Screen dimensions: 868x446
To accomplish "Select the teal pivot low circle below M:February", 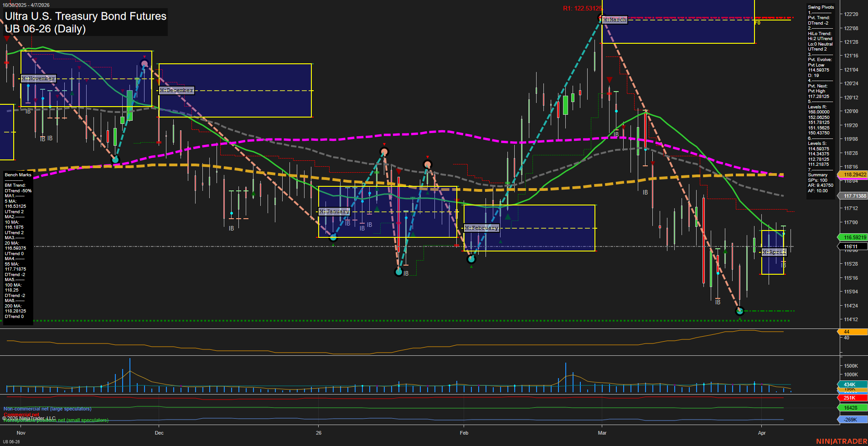I will coord(471,259).
